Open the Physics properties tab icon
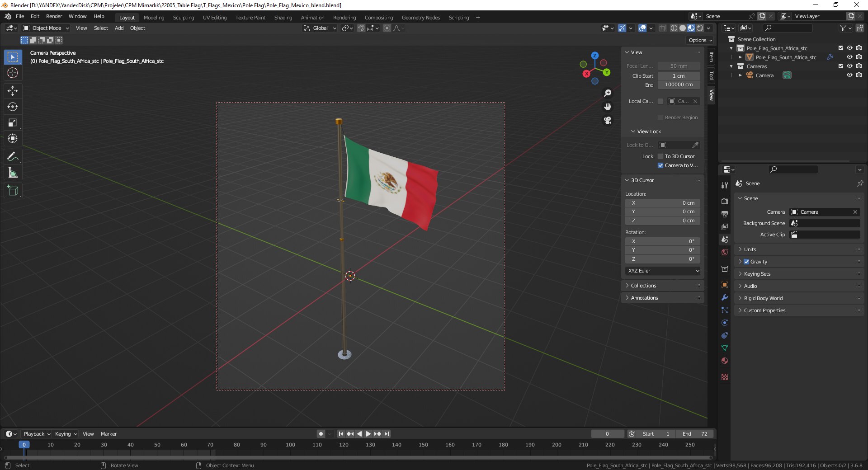Screen dimensions: 868x470 coord(725,323)
